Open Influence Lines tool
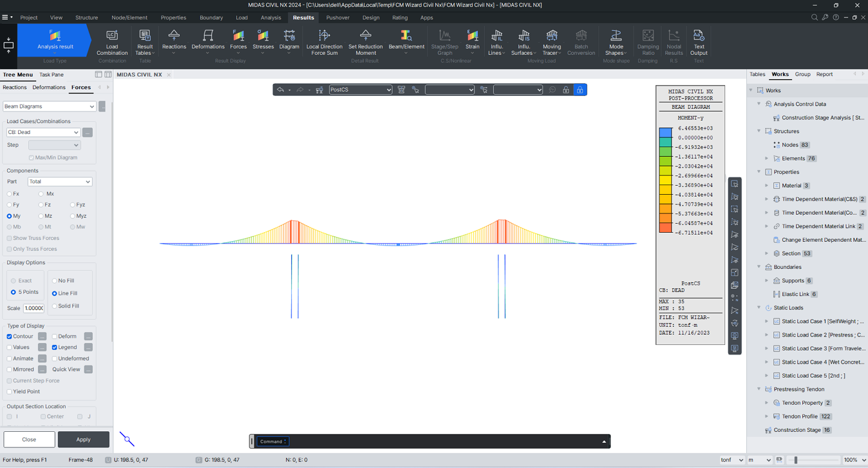This screenshot has height=468, width=868. point(497,42)
